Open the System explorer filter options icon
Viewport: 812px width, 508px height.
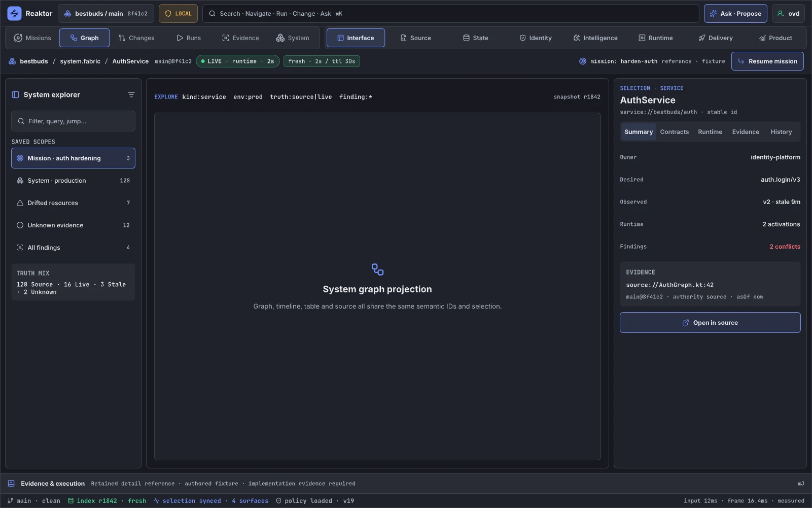pyautogui.click(x=131, y=95)
